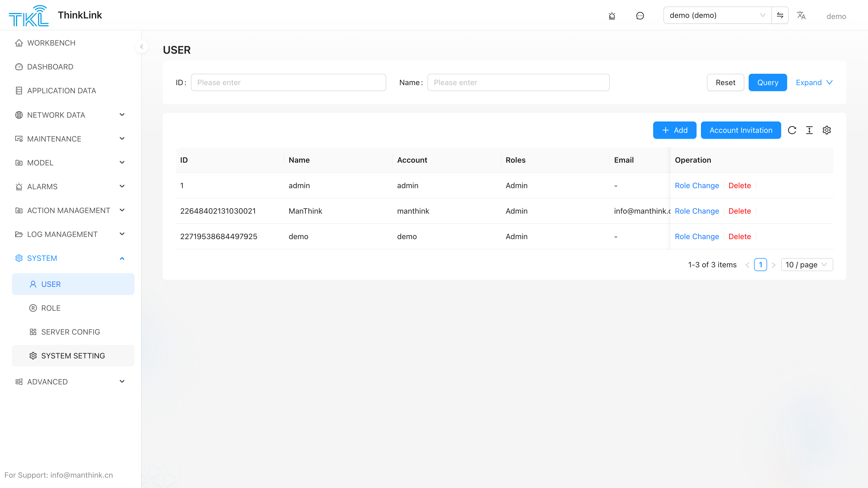Click pagination page 1 button
This screenshot has height=488, width=868.
[x=760, y=265]
